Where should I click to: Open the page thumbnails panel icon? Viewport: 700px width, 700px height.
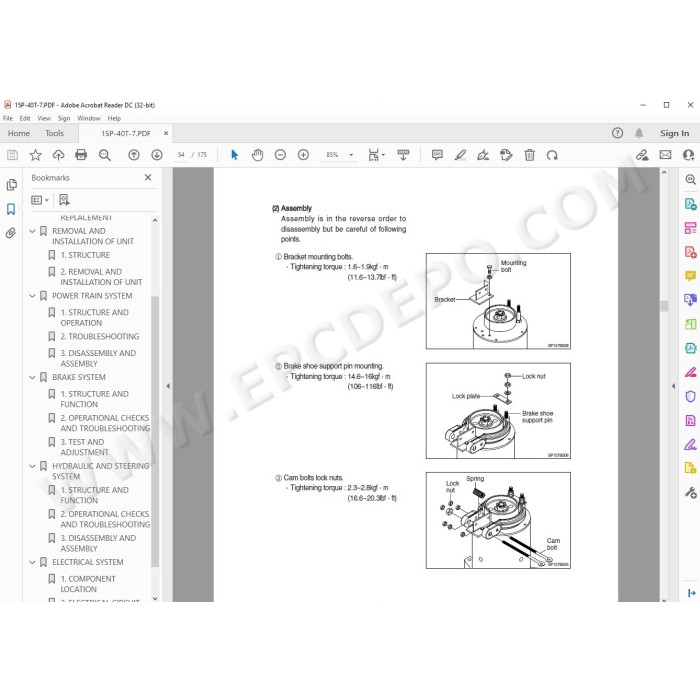pyautogui.click(x=11, y=185)
